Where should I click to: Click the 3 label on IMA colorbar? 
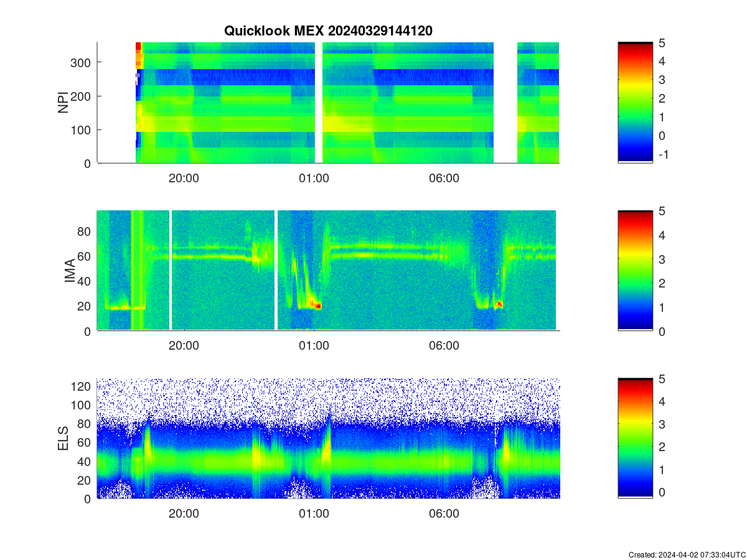[x=662, y=259]
